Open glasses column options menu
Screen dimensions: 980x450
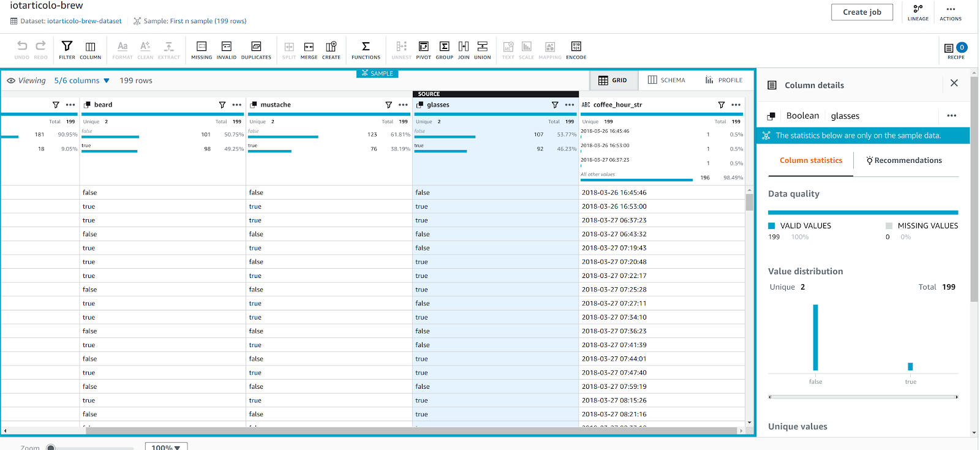(x=570, y=105)
